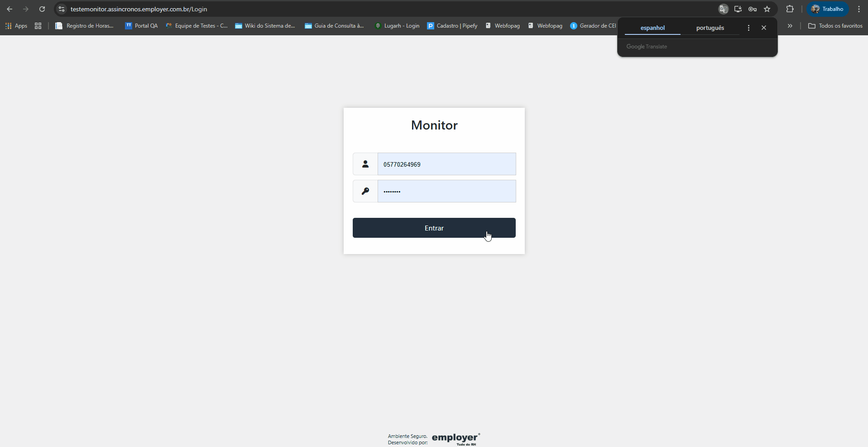Open the saved passwords key icon

[753, 9]
